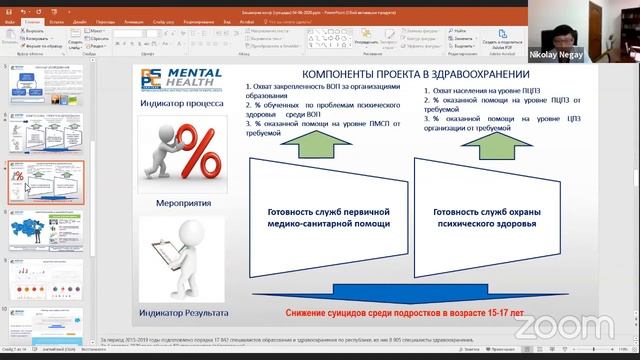
Task: Expand the shapes gallery more arrow
Action: [350, 45]
